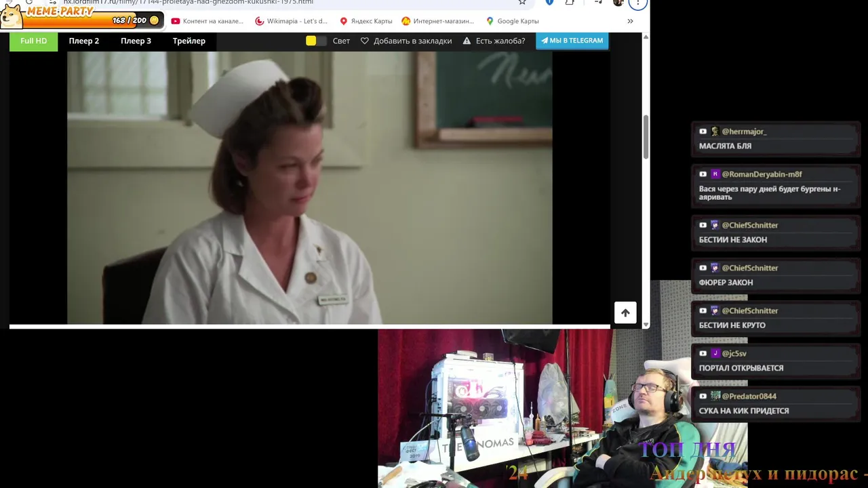Image resolution: width=868 pixels, height=488 pixels.
Task: Expand hidden bookmarks chevron
Action: (630, 21)
